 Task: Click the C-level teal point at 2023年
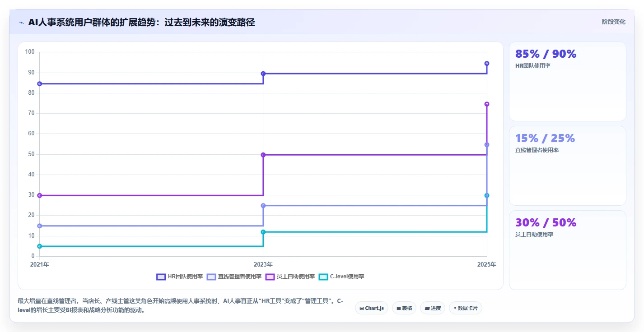(263, 232)
